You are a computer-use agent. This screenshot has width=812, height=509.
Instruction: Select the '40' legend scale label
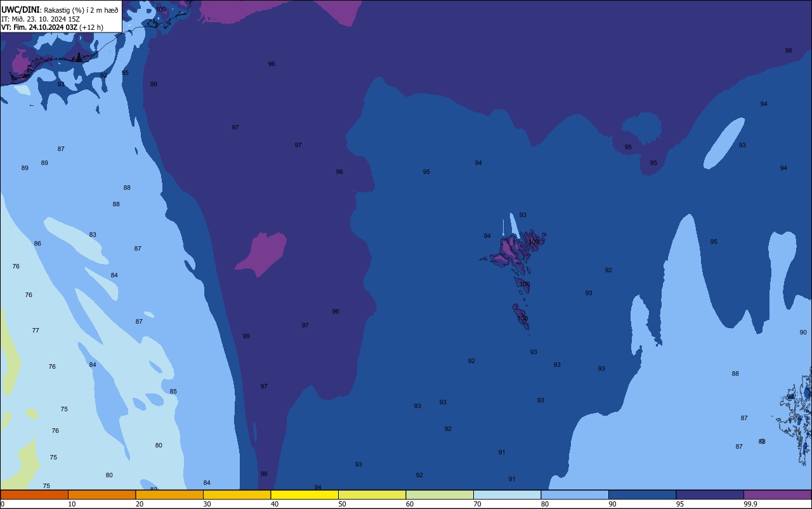[275, 504]
